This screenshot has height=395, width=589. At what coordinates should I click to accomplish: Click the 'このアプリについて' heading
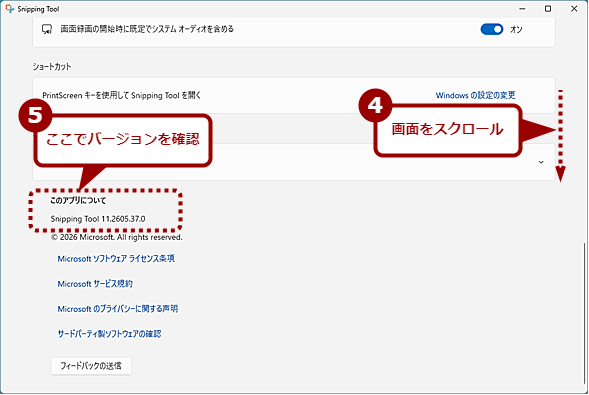pos(78,201)
